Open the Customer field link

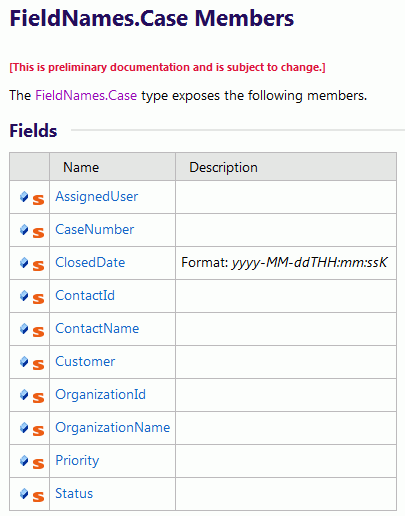coord(85,361)
